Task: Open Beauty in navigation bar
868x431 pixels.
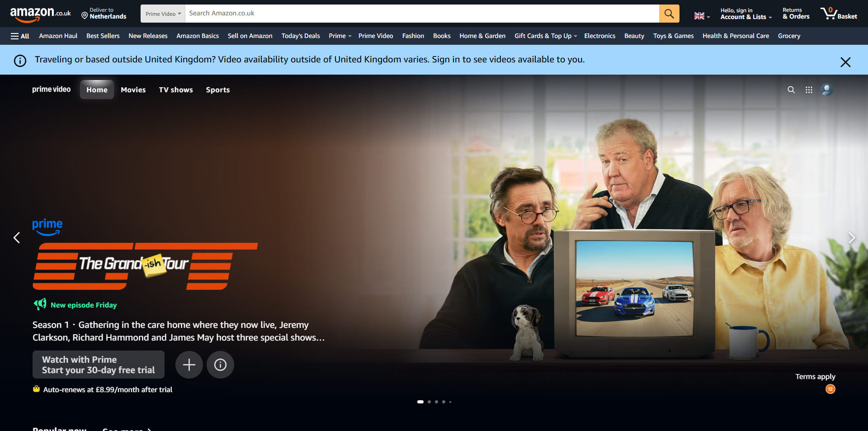Action: 634,36
